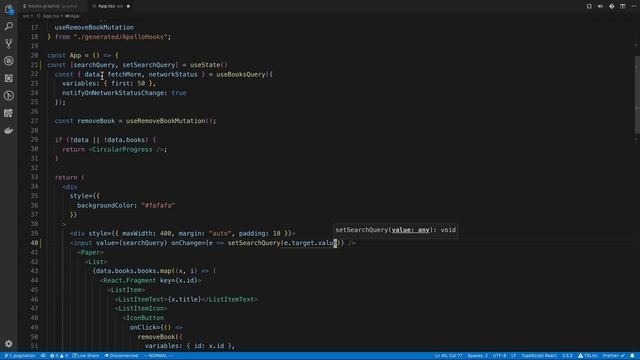Click the "./generated/ApolloHooks" import path

pyautogui.click(x=120, y=37)
